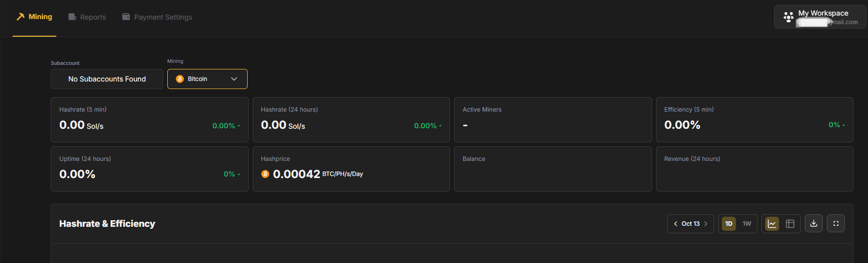Image resolution: width=868 pixels, height=263 pixels.
Task: Expand the chart to fullscreen
Action: [x=836, y=224]
